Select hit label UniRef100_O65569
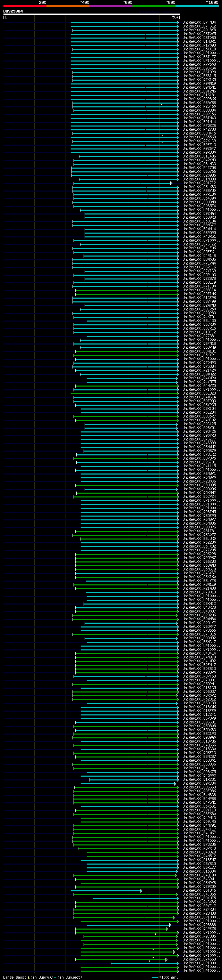This screenshot has height=980, width=222. pos(199,137)
